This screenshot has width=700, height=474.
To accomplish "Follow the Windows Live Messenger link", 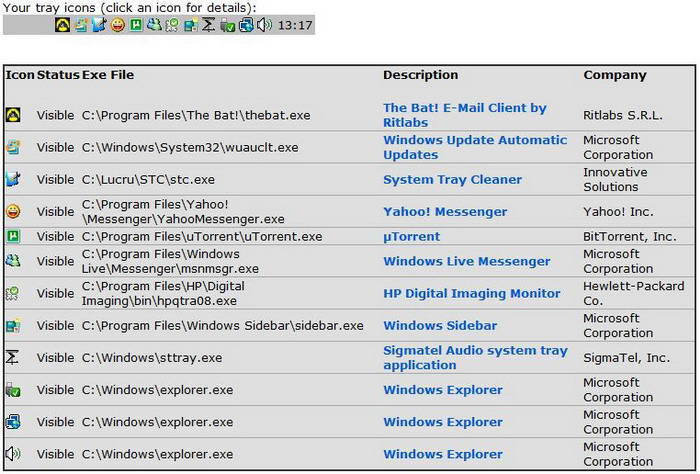I will tap(467, 261).
